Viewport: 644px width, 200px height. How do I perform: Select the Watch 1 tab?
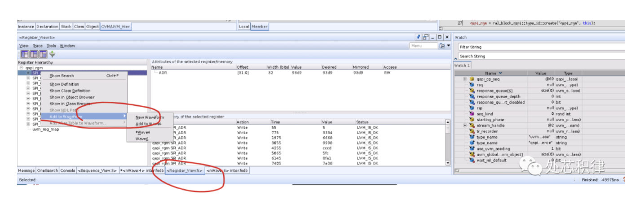click(462, 65)
